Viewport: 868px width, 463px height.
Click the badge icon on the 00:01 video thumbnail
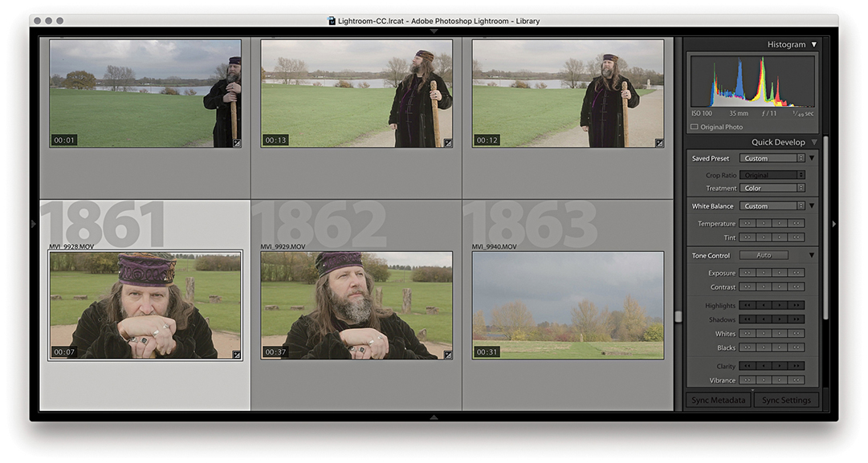tap(236, 144)
